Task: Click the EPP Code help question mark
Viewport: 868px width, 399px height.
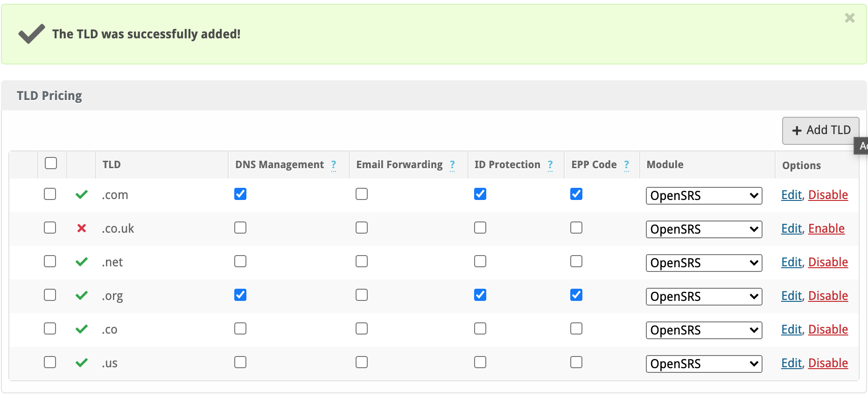Action: (627, 165)
